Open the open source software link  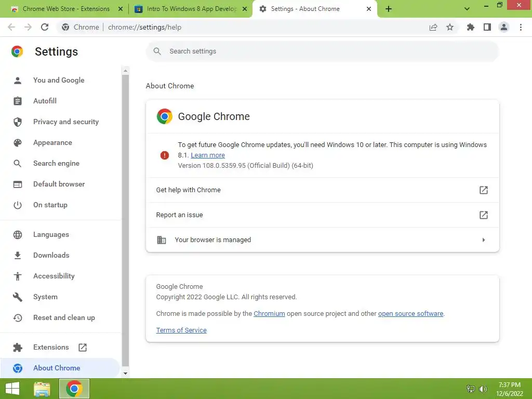coord(410,313)
